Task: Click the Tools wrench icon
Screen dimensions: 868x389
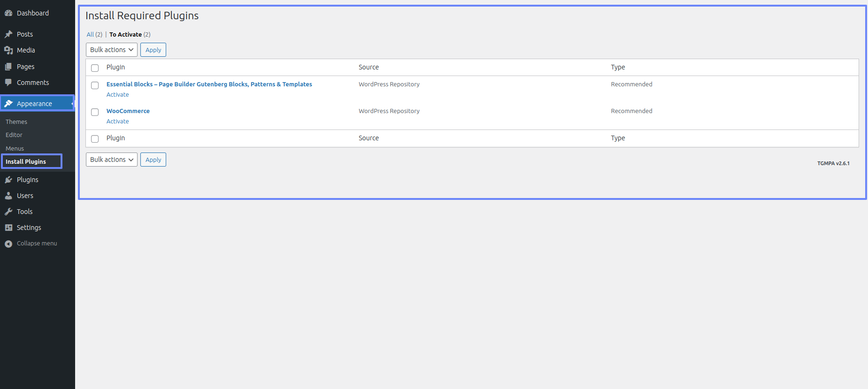Action: point(8,212)
